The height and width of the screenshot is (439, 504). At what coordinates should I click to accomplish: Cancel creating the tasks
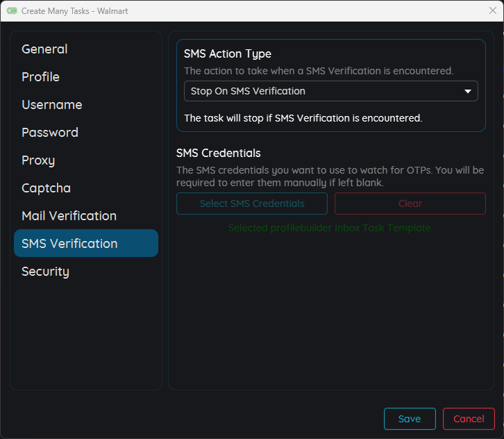coord(469,419)
